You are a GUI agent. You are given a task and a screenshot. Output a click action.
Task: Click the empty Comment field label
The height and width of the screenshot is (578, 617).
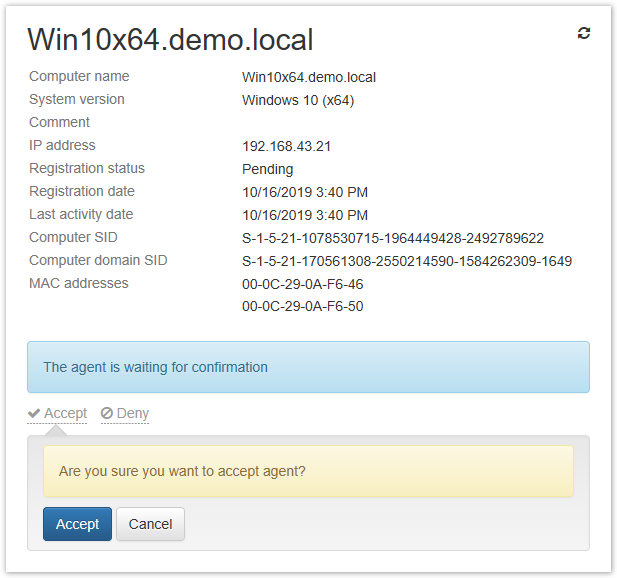coord(59,122)
